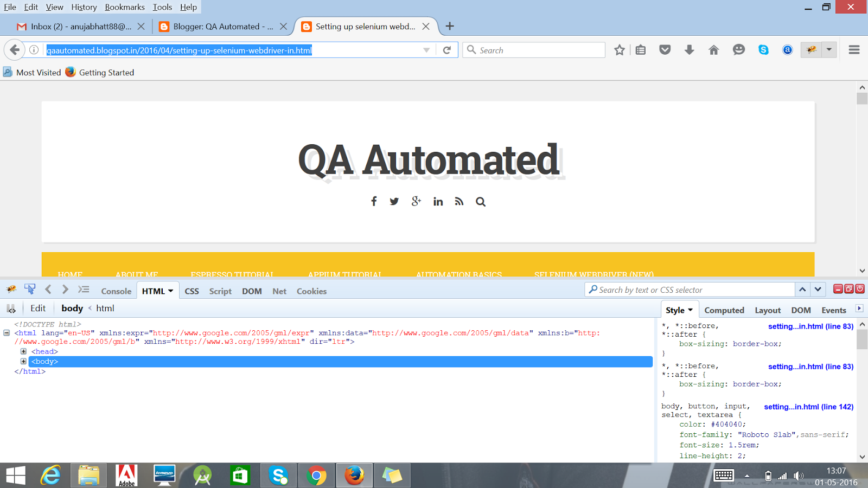This screenshot has width=868, height=488.
Task: Toggle Break On Mutate in HTML panel
Action: click(x=11, y=309)
